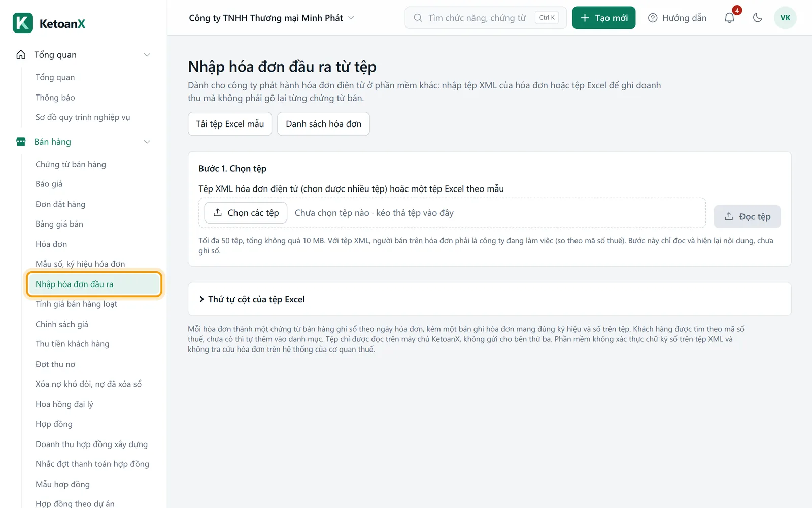Collapse the Bán hàng section chevron
The image size is (812, 508).
pyautogui.click(x=147, y=142)
